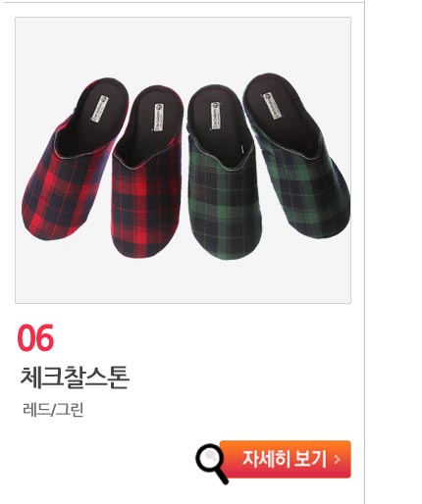Click the 그린 color word
Image resolution: width=422 pixels, height=504 pixels.
[x=69, y=410]
